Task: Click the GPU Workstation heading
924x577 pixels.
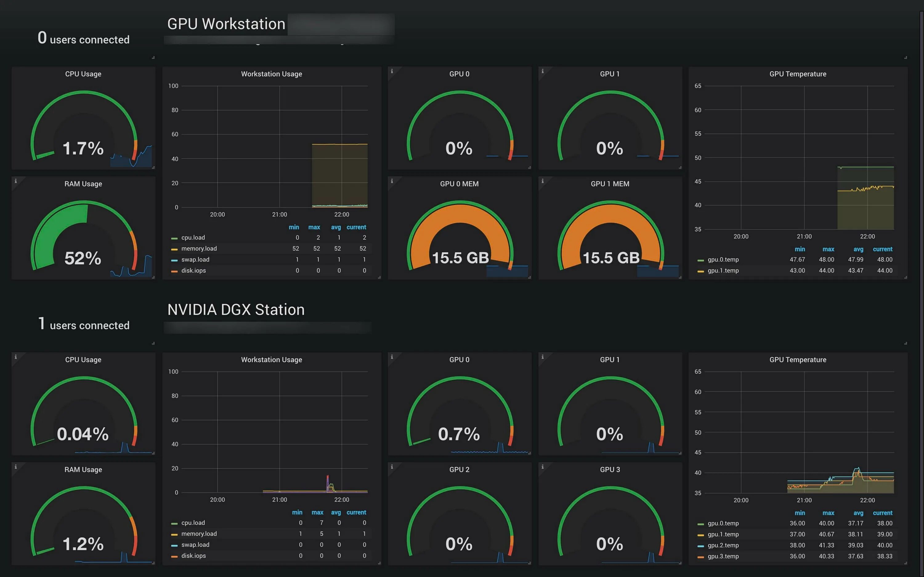Action: coord(226,24)
